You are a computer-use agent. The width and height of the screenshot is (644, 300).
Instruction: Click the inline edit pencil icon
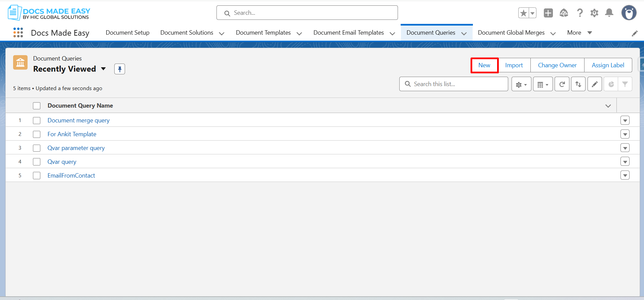click(x=595, y=84)
